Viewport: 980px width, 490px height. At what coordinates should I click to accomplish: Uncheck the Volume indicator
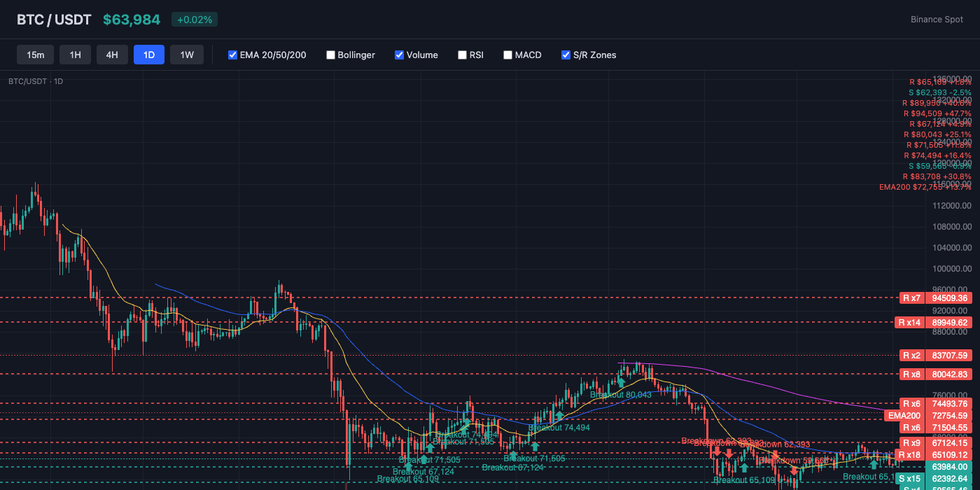tap(399, 55)
